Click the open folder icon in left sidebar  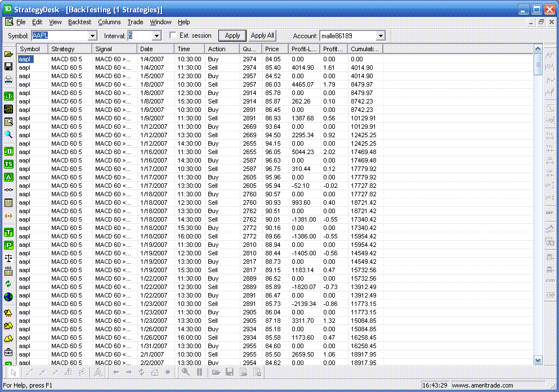click(8, 54)
